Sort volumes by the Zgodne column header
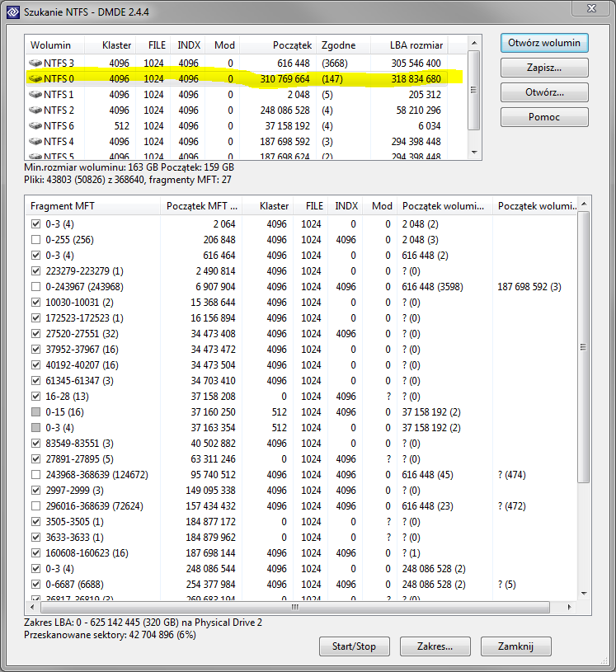The image size is (616, 672). pyautogui.click(x=343, y=45)
